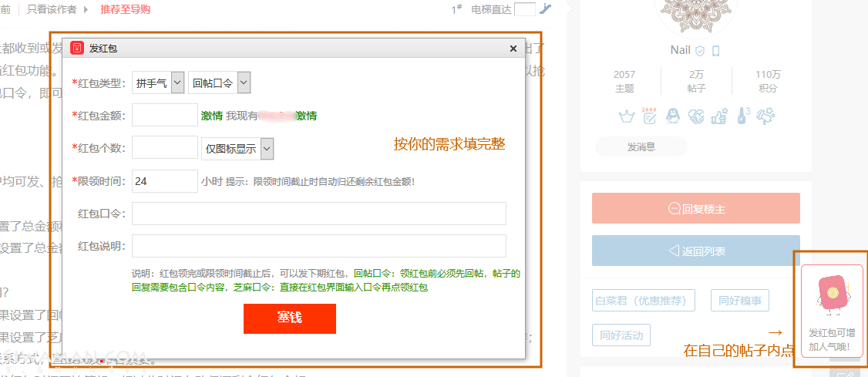Open the 推荐至导购 link
Image resolution: width=868 pixels, height=377 pixels.
click(125, 9)
